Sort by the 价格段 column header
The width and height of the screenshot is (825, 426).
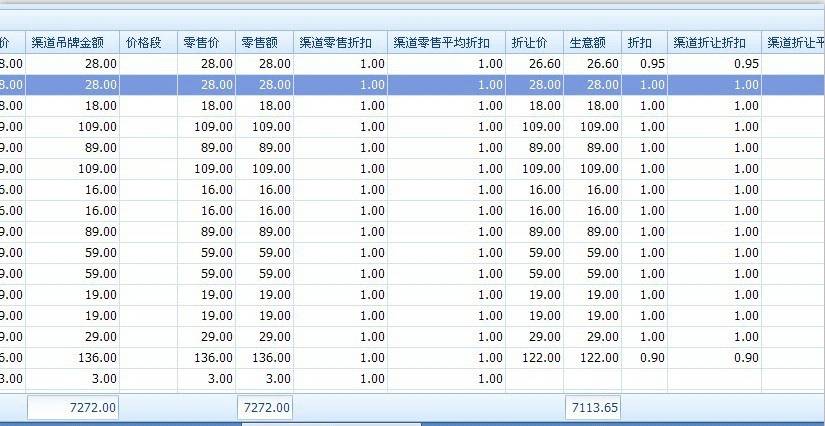(148, 43)
